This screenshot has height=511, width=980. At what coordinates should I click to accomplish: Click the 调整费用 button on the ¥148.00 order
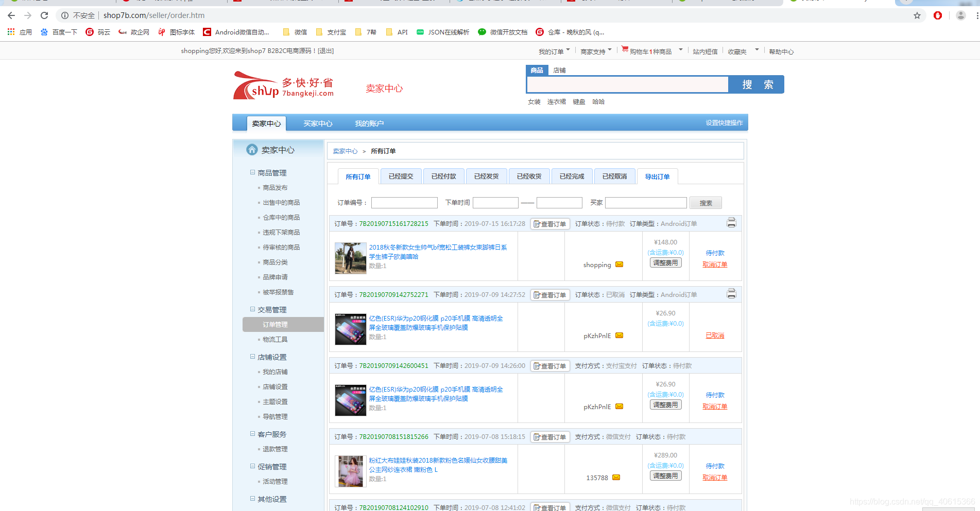tap(665, 262)
